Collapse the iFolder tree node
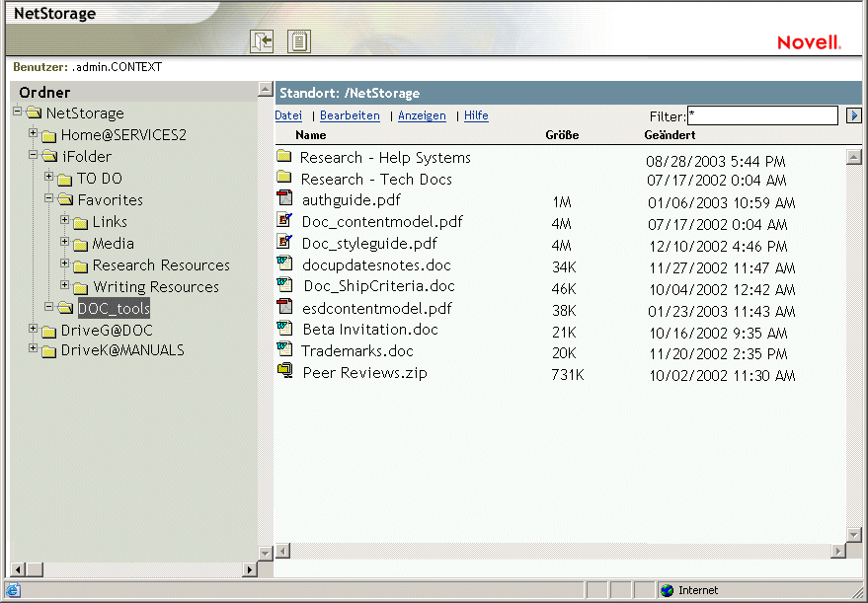The image size is (868, 603). (x=34, y=155)
